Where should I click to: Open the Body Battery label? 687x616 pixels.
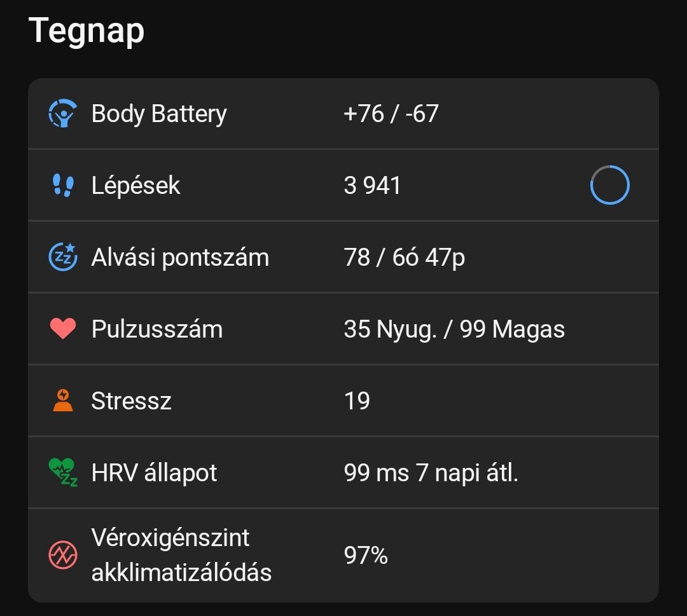(x=159, y=114)
